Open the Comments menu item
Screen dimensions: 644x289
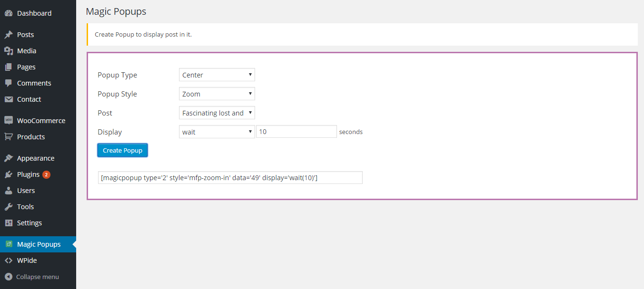point(38,83)
